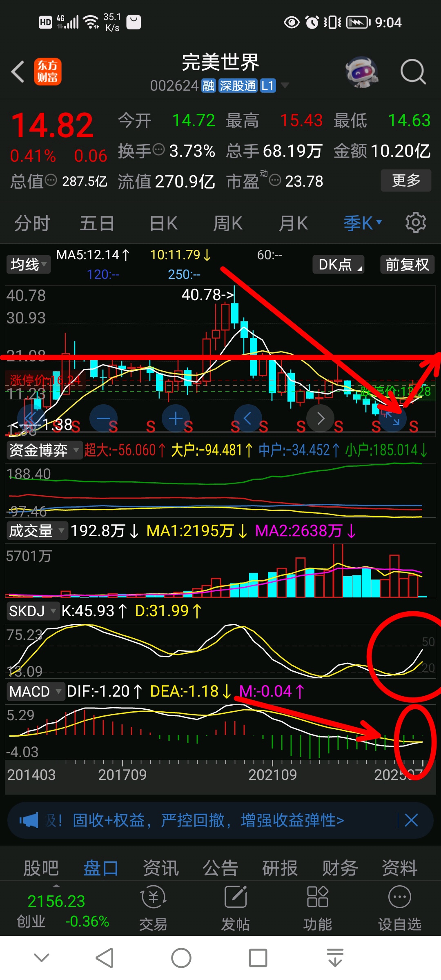Tap the 完美世界 stock title
Screen dimensions: 441x980
tap(220, 62)
